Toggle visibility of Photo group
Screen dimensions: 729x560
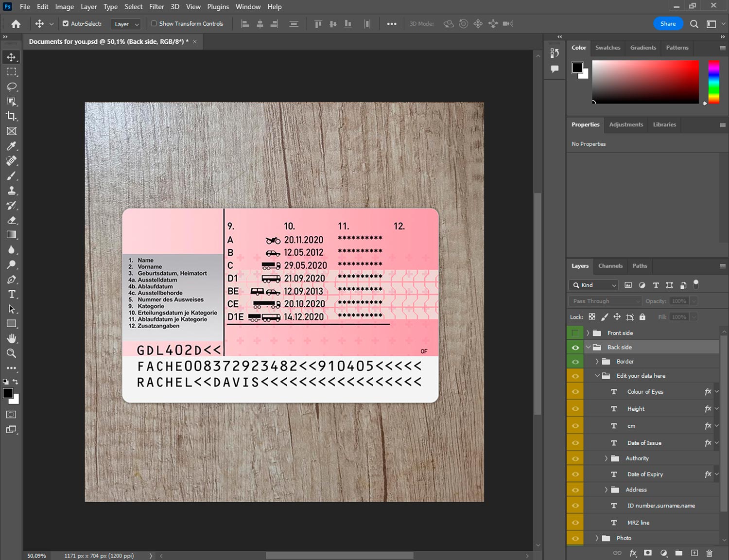tap(575, 538)
